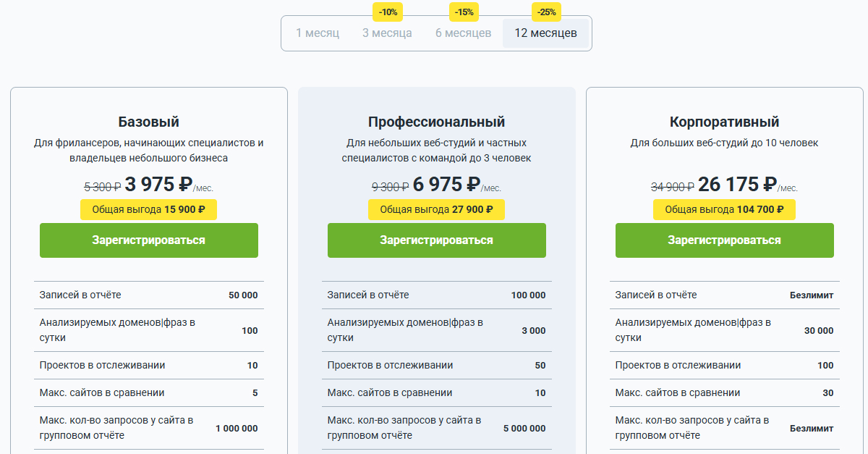The height and width of the screenshot is (454, 868).
Task: Click the 6 975 ₽ monthly price
Action: pos(447,185)
